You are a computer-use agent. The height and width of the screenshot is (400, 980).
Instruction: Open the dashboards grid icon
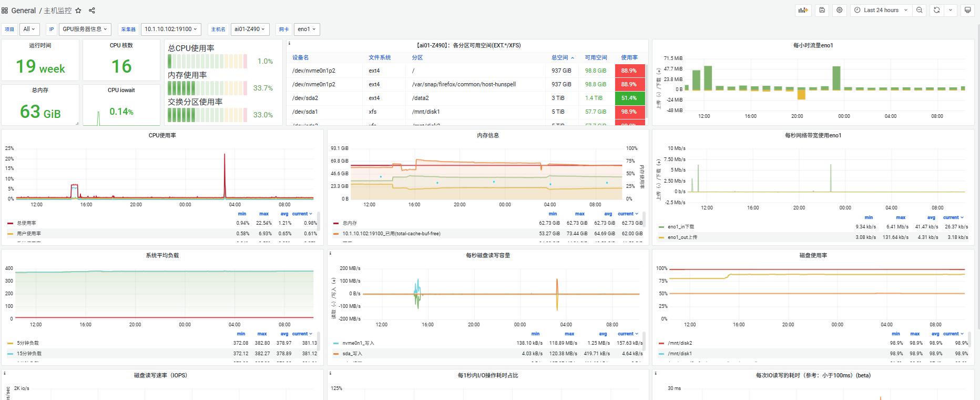pyautogui.click(x=5, y=11)
